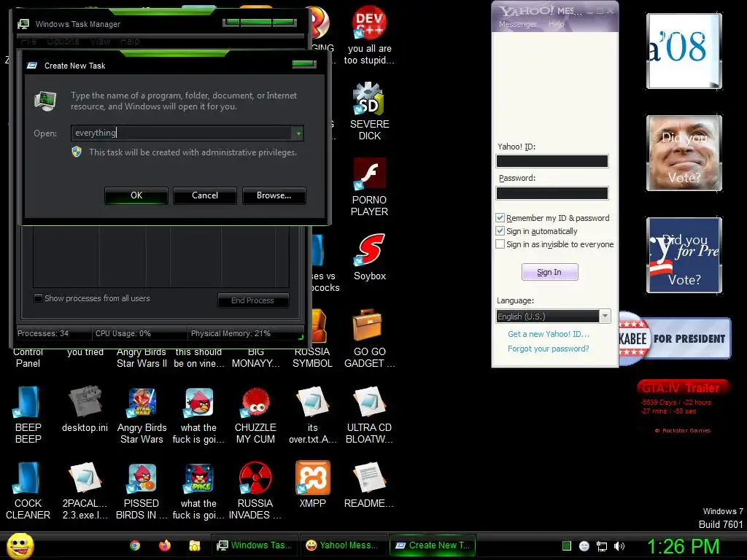Viewport: 747px width, 560px height.
Task: Click the Yahoo! ID input field
Action: pyautogui.click(x=552, y=161)
